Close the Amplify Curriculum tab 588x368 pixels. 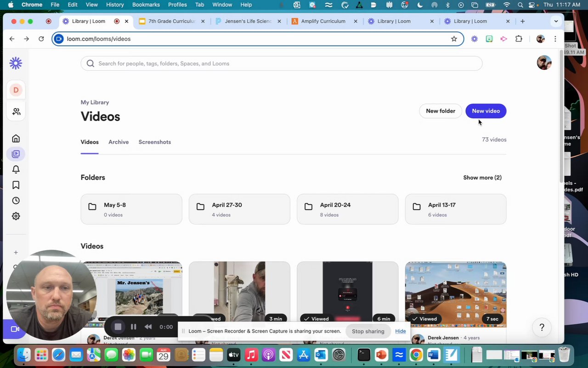point(355,21)
